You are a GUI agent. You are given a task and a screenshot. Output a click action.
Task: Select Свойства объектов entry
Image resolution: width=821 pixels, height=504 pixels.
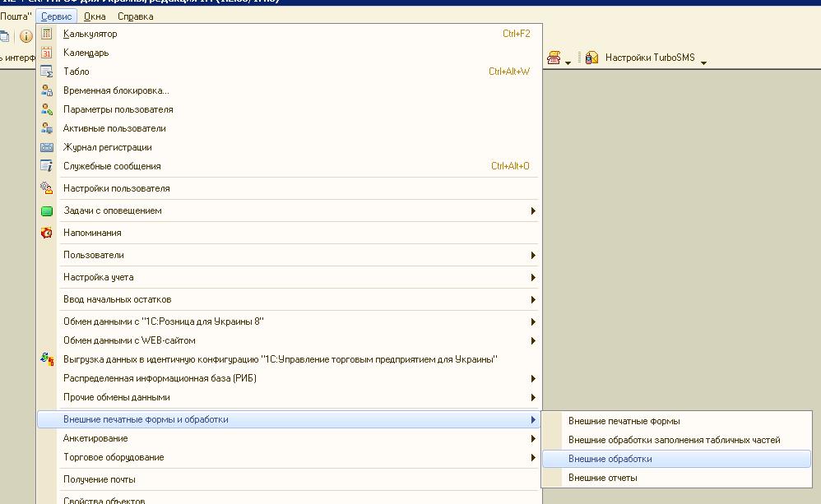pos(289,500)
